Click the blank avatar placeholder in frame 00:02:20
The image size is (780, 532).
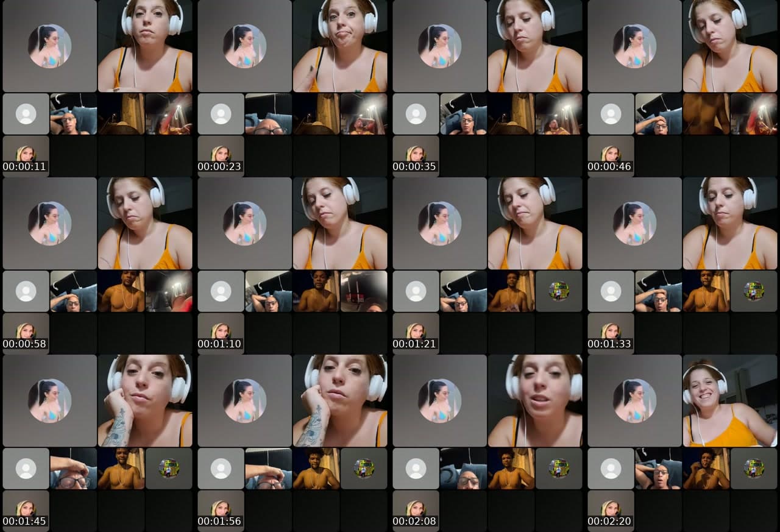coord(611,469)
